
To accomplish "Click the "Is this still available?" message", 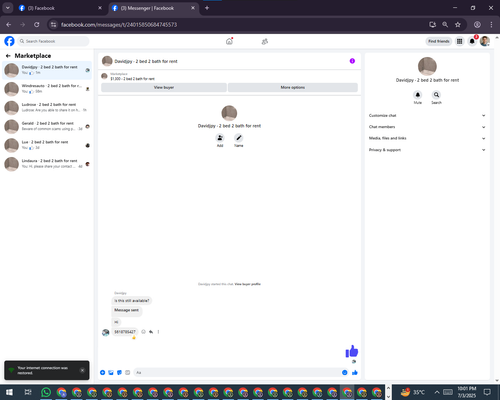I will [x=132, y=301].
